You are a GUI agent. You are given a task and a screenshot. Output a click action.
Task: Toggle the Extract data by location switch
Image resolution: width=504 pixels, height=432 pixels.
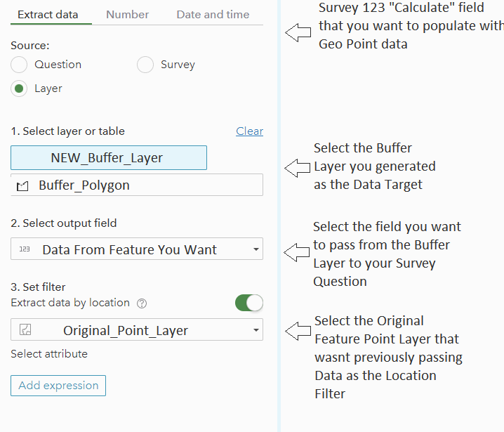[248, 303]
